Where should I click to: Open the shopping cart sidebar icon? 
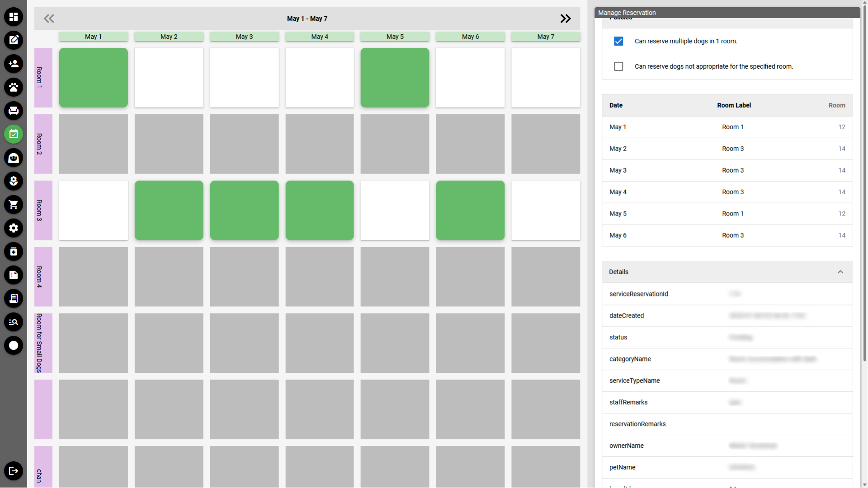coord(14,205)
